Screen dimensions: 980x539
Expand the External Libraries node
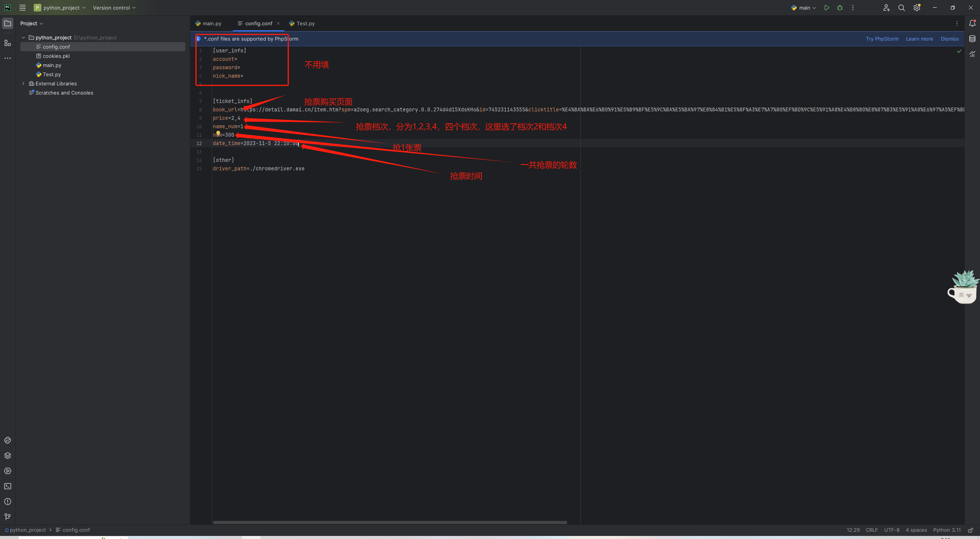[23, 83]
